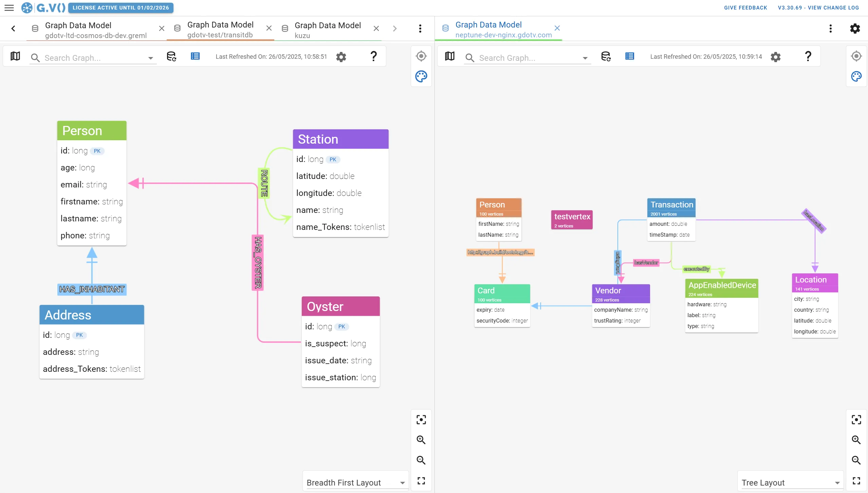Open table view in left graph toolbar

(x=195, y=56)
